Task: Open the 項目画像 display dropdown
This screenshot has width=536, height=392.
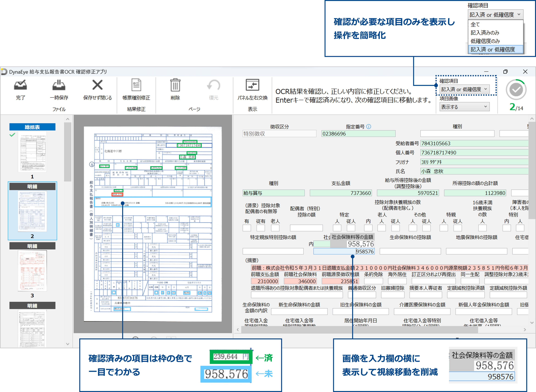Action: (465, 106)
